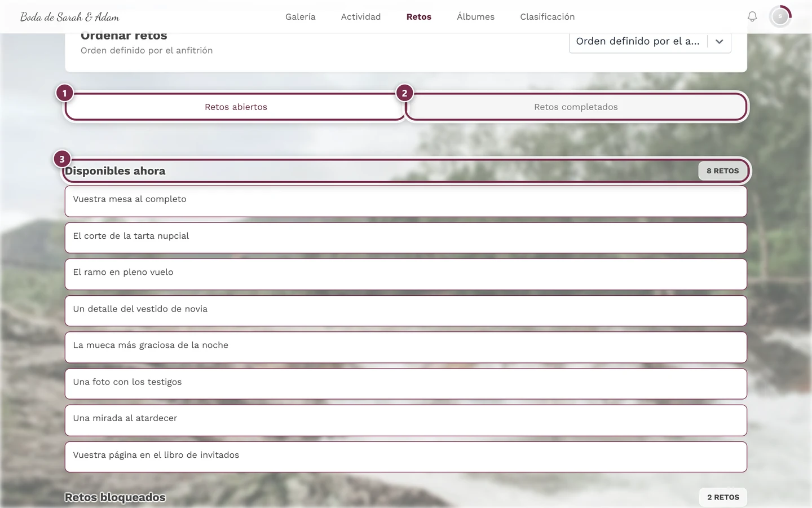This screenshot has width=812, height=508.
Task: Select the 'Retos abiertos' tab
Action: (x=236, y=107)
